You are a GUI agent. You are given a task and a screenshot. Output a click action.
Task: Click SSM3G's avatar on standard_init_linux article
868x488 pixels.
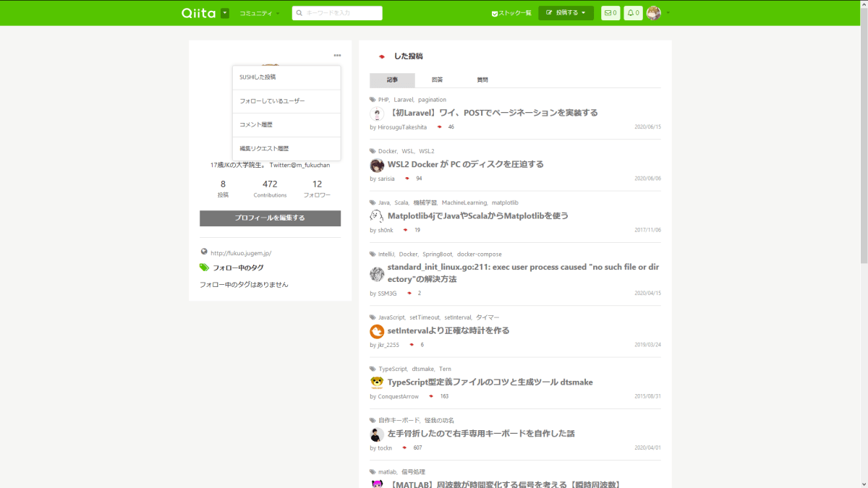pyautogui.click(x=377, y=274)
